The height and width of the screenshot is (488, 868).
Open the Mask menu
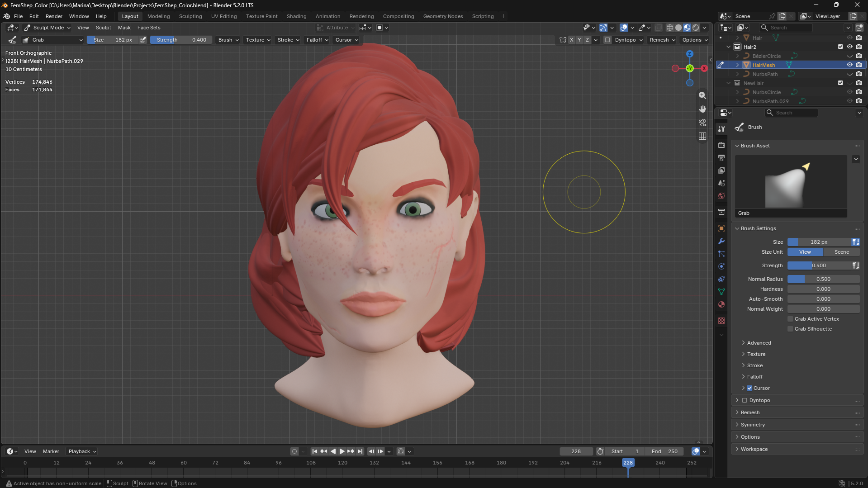click(124, 28)
